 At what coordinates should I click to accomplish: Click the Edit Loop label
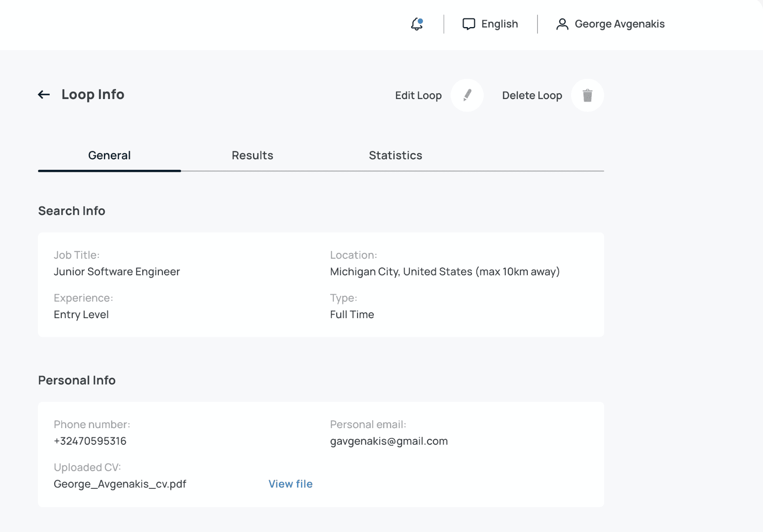tap(418, 95)
